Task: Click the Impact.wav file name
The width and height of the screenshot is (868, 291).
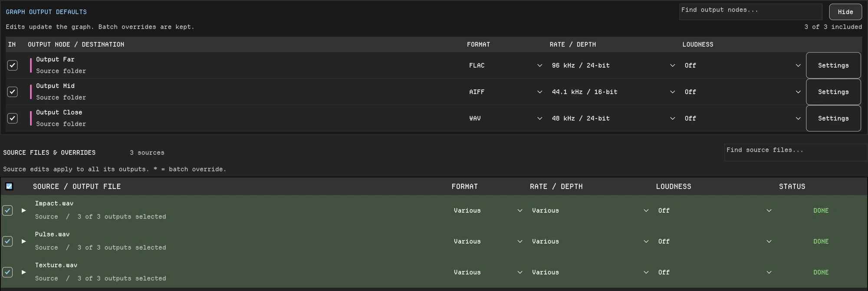Action: [54, 203]
